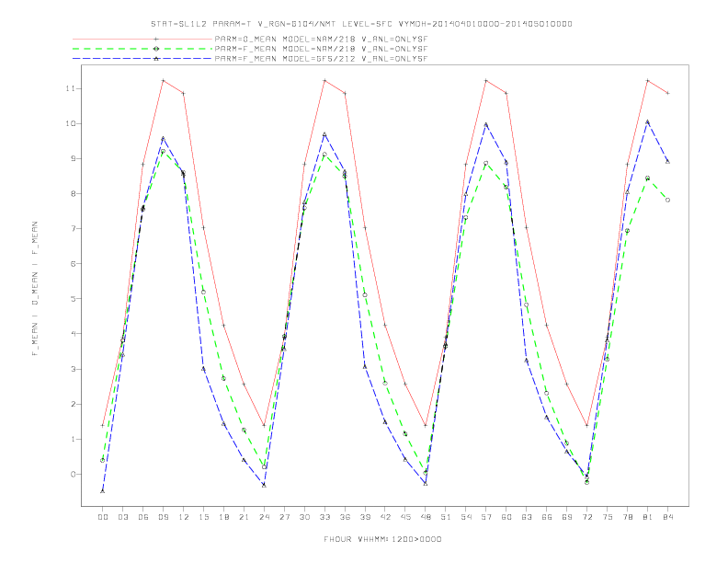Click the blue dashed legend line sample

pos(142,59)
